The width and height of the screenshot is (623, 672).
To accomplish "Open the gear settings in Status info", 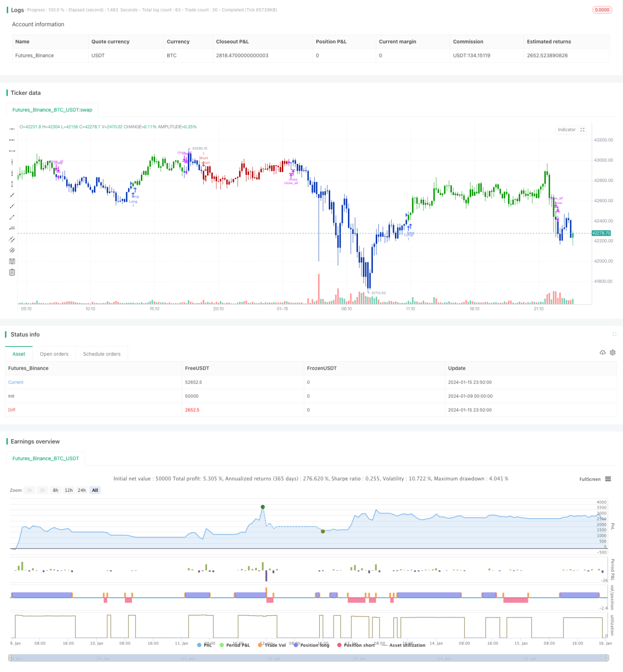I will [612, 353].
